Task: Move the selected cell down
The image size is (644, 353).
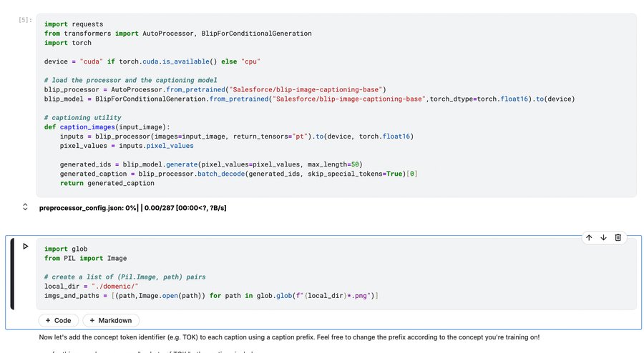Action: 604,238
